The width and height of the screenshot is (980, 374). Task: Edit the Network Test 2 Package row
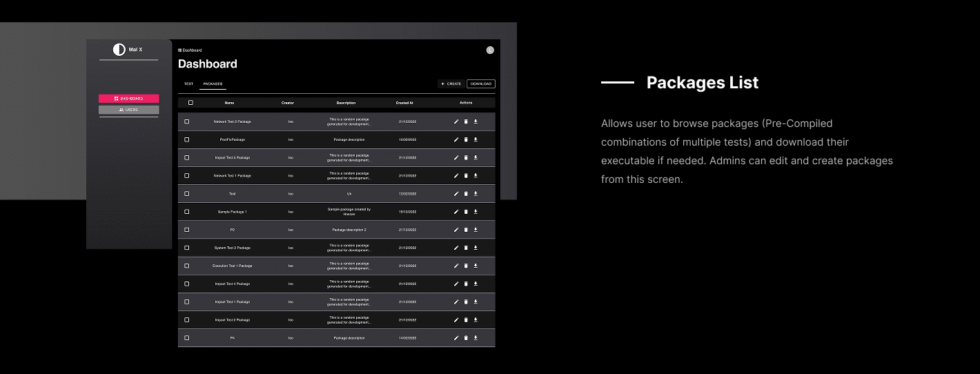pos(456,121)
